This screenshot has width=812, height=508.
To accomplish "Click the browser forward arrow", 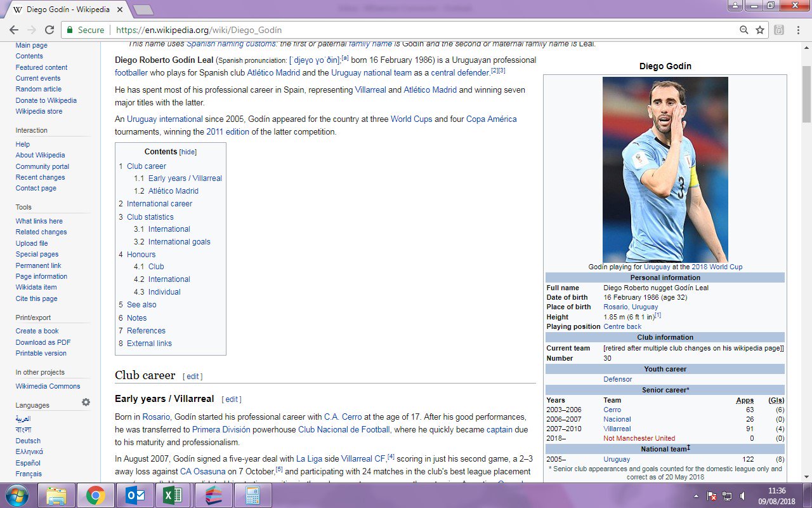I will coord(32,30).
